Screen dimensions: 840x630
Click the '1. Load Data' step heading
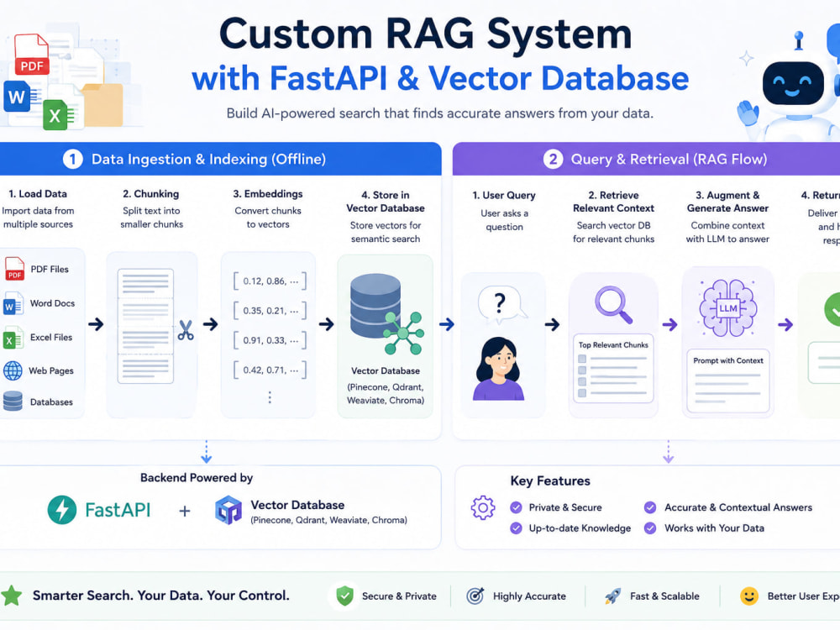point(38,194)
